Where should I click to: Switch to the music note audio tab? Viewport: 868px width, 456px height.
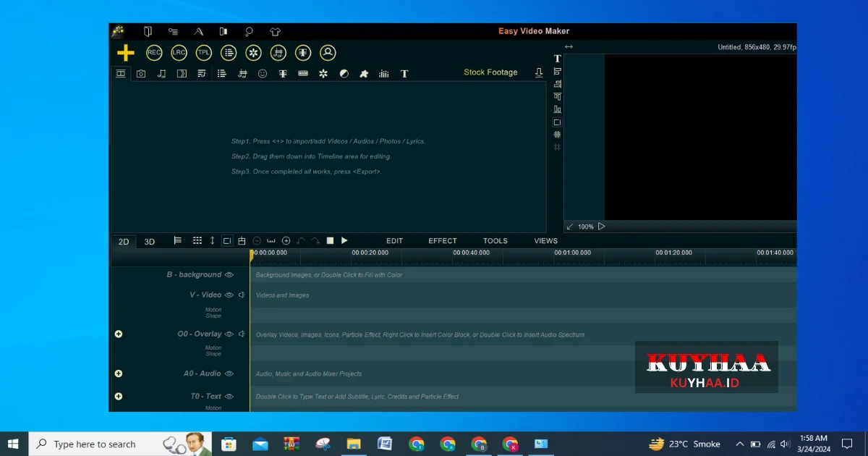[x=161, y=73]
